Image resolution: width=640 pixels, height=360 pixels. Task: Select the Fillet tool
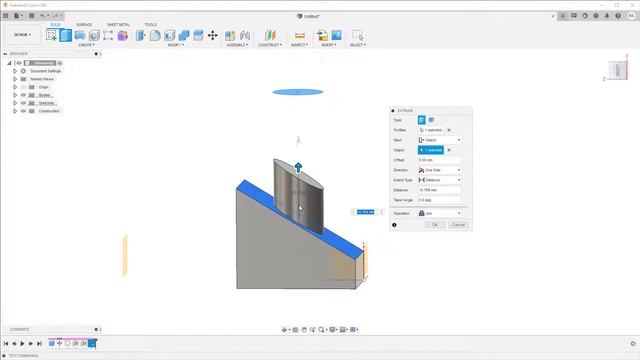click(x=155, y=36)
